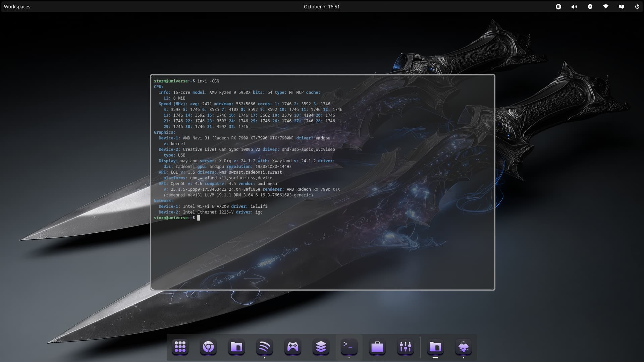Screen dimensions: 644x362
Task: Open the Wi-Fi network applet
Action: (x=606, y=7)
